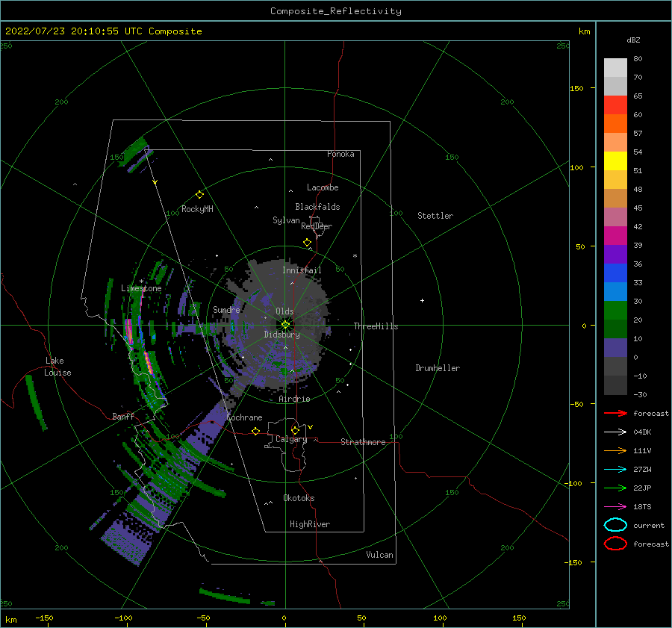Viewport: 672px width, 628px height.
Task: Select the white 04DK arrow icon
Action: [x=615, y=432]
